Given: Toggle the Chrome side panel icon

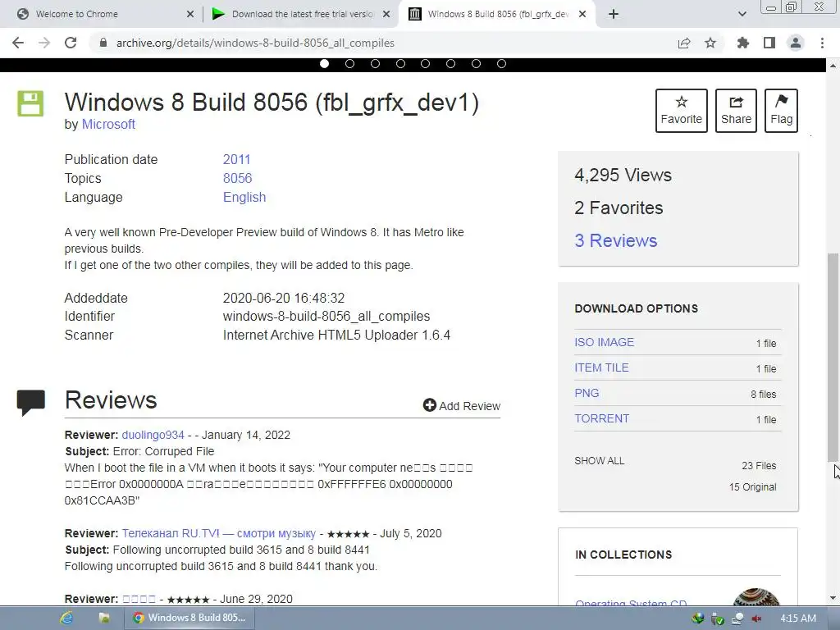Looking at the screenshot, I should pyautogui.click(x=769, y=43).
